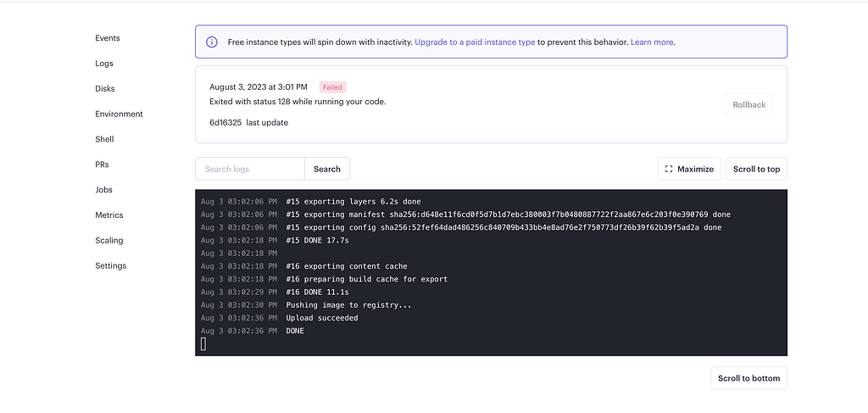The width and height of the screenshot is (868, 413).
Task: Open the Events sidebar item
Action: (x=108, y=38)
